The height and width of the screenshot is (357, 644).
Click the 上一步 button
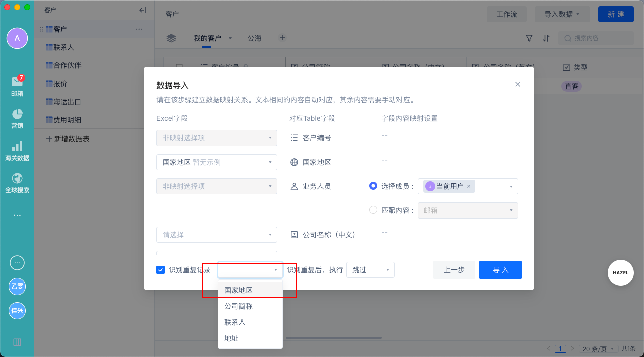tap(454, 270)
